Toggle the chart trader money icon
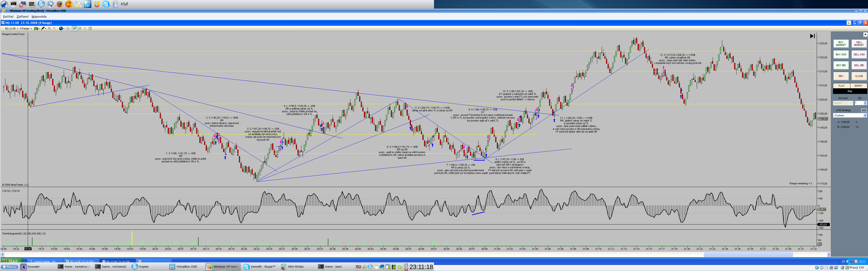868x271 pixels. [74, 29]
